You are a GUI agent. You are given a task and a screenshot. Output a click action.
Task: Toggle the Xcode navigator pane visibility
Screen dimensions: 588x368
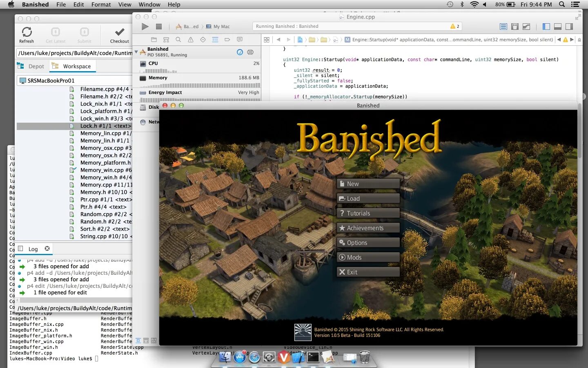pos(546,27)
